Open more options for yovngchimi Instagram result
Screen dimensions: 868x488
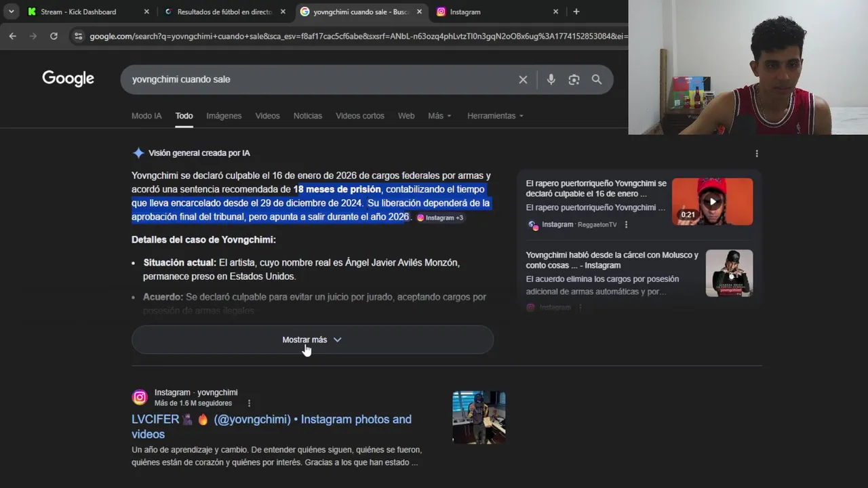tap(249, 403)
